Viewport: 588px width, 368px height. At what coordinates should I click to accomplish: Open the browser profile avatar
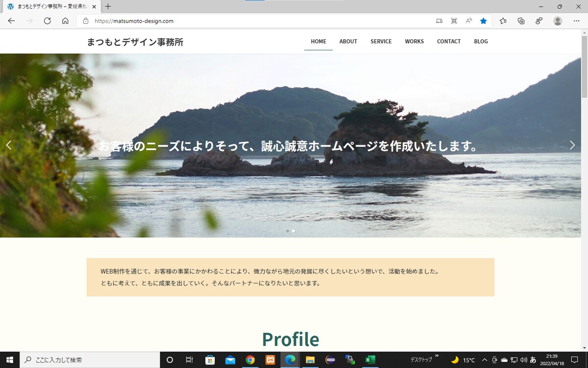pos(558,21)
